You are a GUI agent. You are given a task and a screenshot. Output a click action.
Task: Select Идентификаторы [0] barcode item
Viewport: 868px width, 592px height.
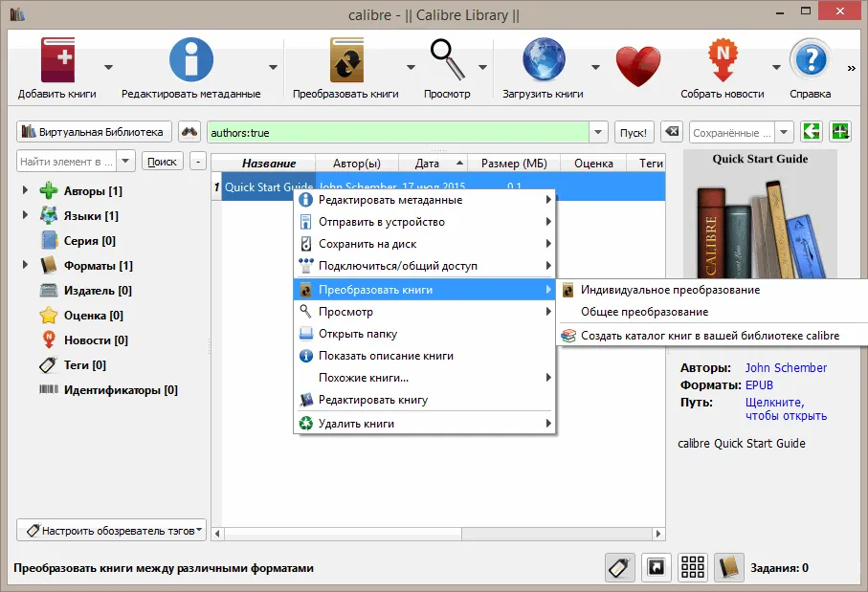coord(108,390)
